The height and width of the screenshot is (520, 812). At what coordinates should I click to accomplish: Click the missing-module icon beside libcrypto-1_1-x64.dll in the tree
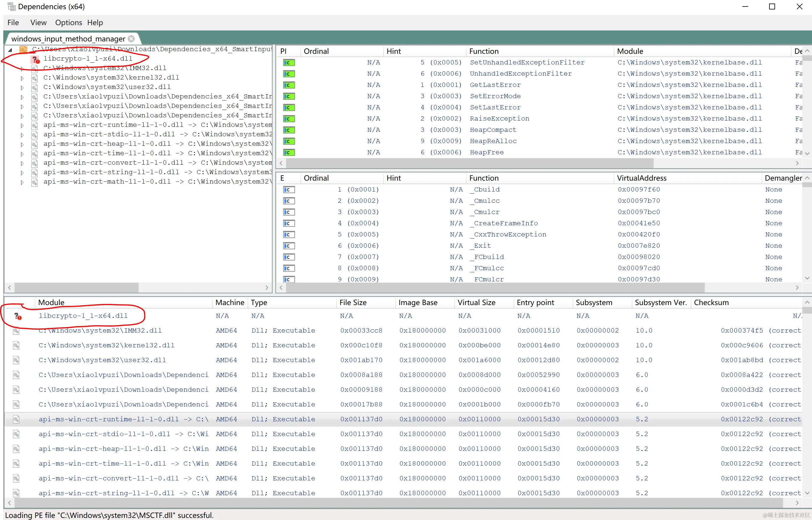click(x=35, y=59)
